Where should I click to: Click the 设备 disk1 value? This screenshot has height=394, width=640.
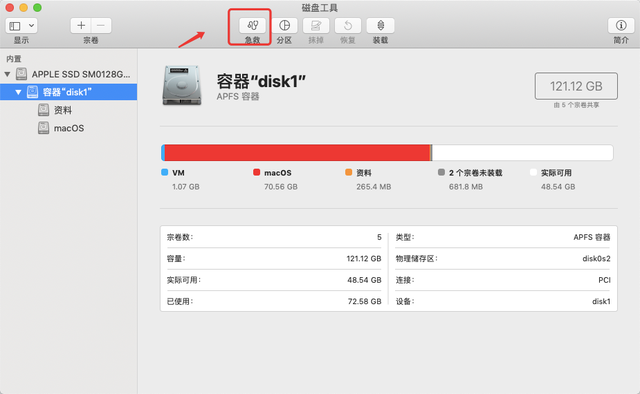[x=602, y=301]
